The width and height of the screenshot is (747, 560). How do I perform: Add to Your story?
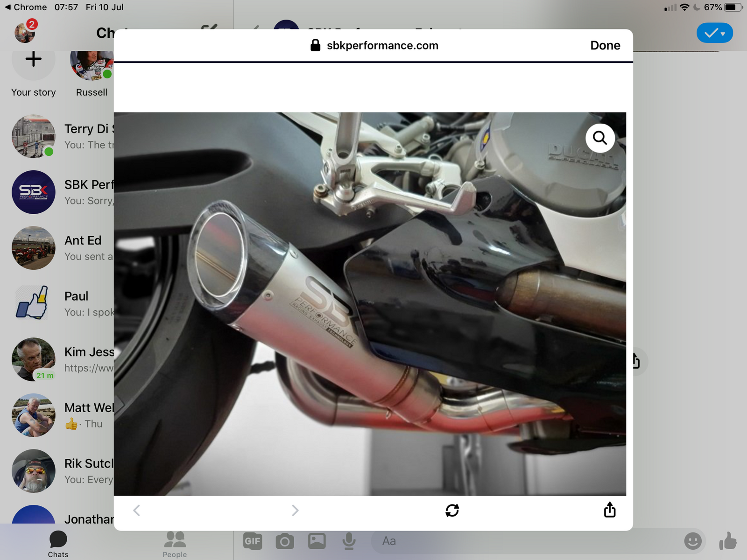[33, 60]
